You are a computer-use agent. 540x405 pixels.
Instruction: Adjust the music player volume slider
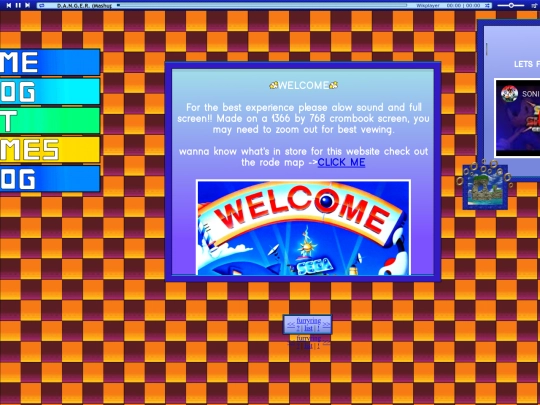[x=511, y=6]
